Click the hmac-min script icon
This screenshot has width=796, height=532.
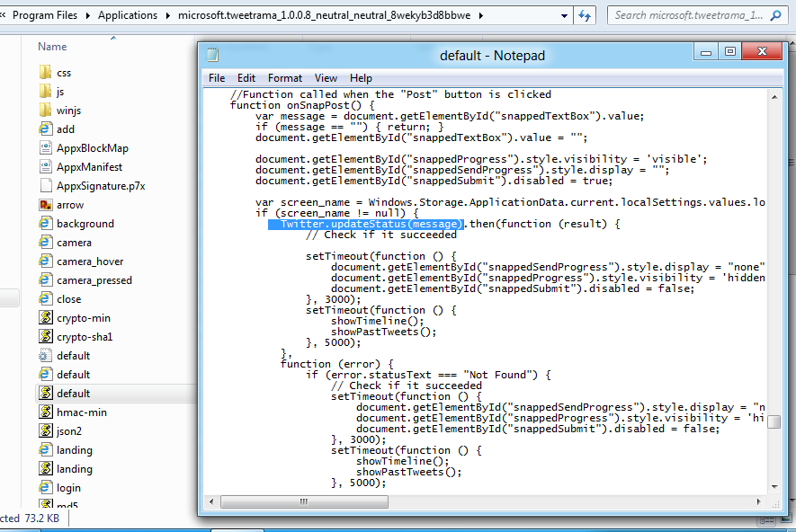[x=45, y=412]
